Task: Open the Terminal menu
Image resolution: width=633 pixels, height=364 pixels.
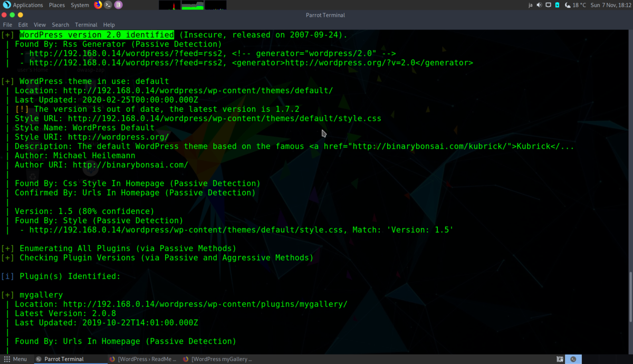Action: point(86,25)
